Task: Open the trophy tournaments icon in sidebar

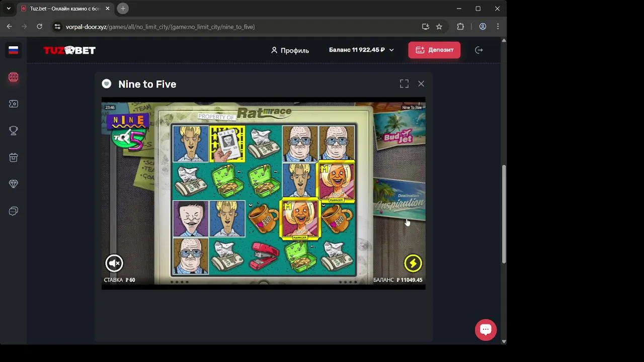Action: [14, 131]
